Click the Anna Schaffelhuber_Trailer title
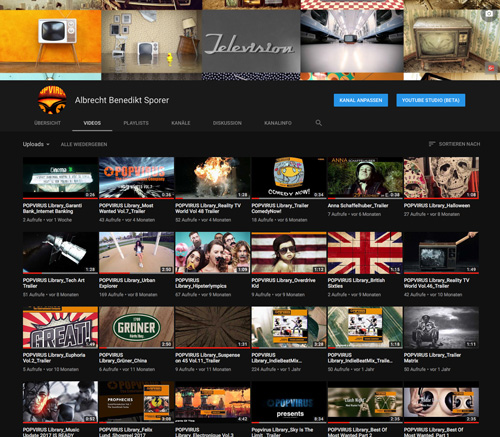The width and height of the screenshot is (500, 437). [358, 206]
